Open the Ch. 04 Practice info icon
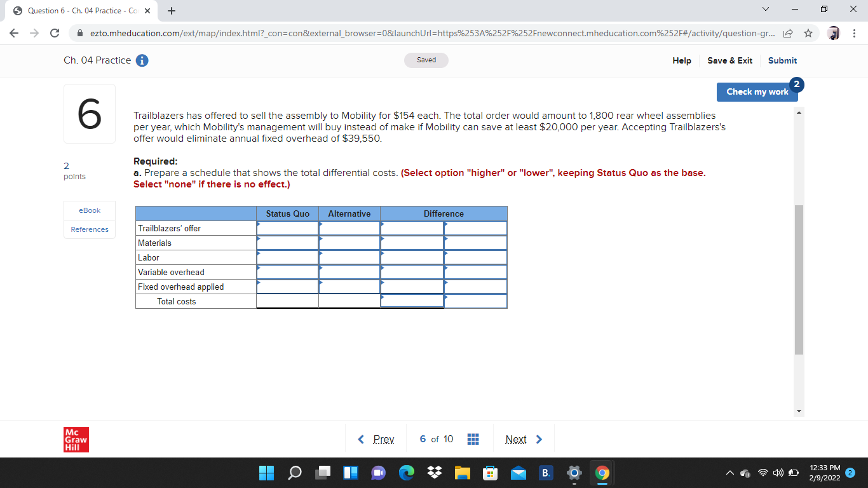The height and width of the screenshot is (488, 868). point(141,60)
